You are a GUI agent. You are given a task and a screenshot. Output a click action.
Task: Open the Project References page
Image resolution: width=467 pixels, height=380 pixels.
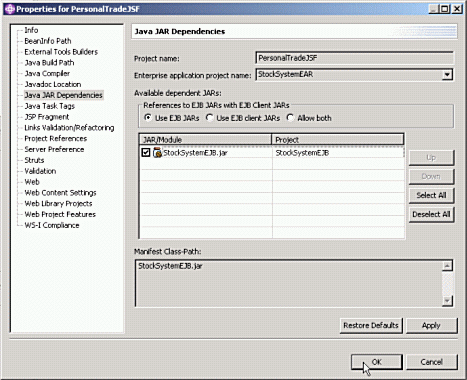pyautogui.click(x=56, y=139)
